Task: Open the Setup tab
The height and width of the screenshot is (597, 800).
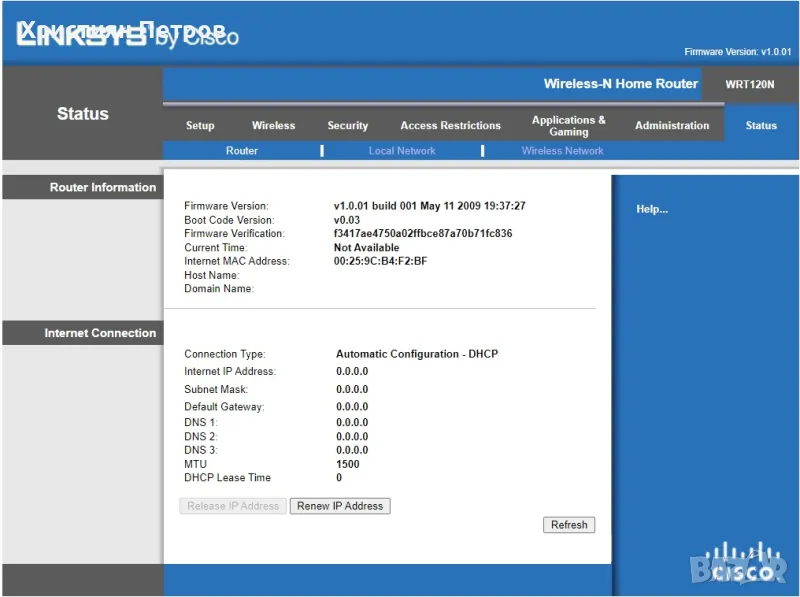Action: click(x=200, y=126)
